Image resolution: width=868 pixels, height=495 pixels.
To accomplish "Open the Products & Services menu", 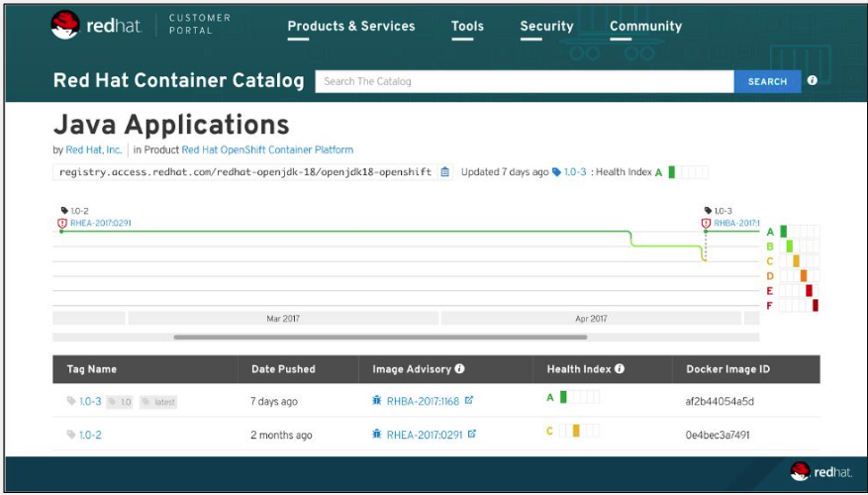I will click(x=351, y=26).
